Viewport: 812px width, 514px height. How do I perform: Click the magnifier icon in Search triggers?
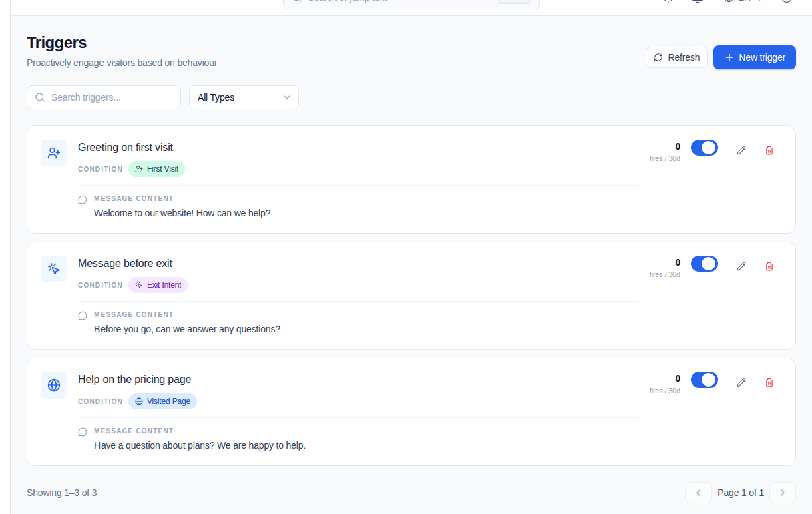point(40,97)
